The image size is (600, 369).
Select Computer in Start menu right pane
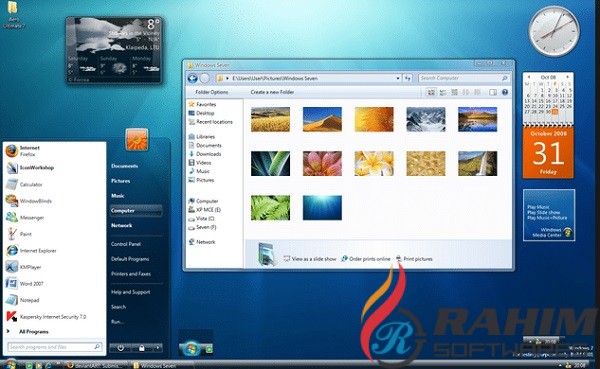tap(136, 211)
